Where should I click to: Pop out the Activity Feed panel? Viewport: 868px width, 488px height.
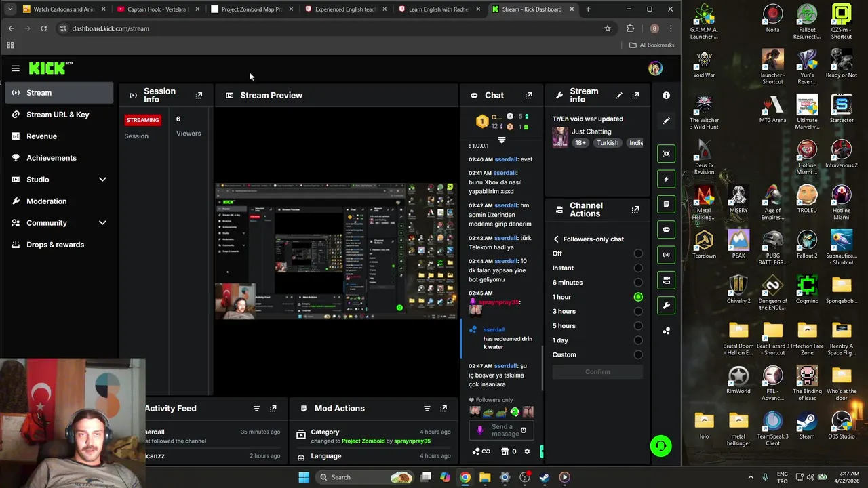point(273,409)
